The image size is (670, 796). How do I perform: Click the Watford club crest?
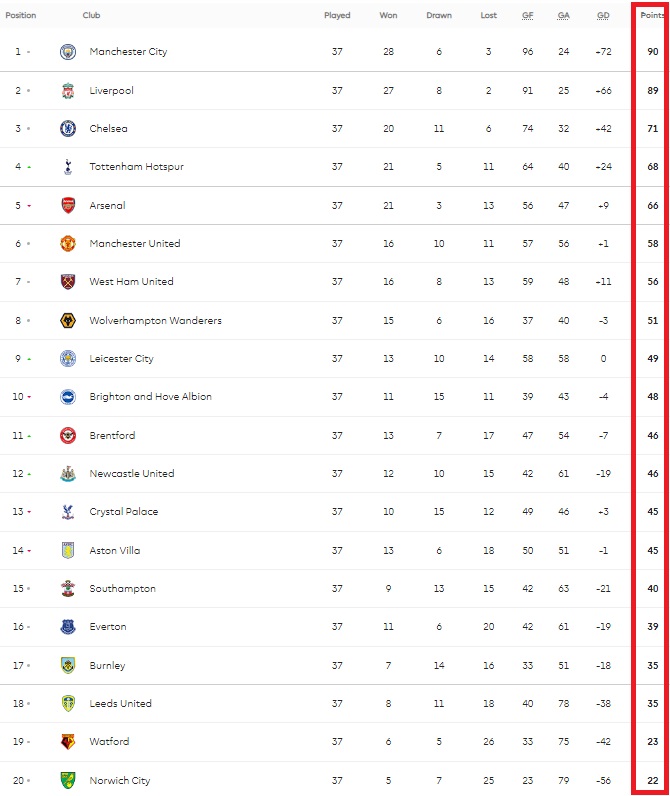(x=68, y=742)
